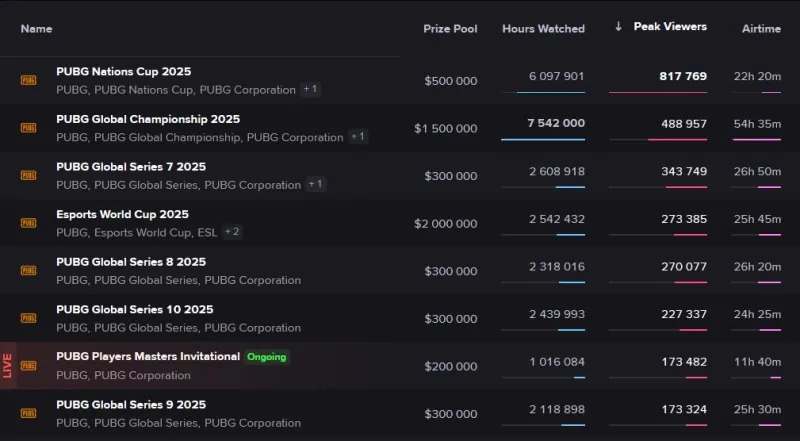Click PUBG icon beside PUBG Global Series 9
The width and height of the screenshot is (800, 441).
coord(28,413)
